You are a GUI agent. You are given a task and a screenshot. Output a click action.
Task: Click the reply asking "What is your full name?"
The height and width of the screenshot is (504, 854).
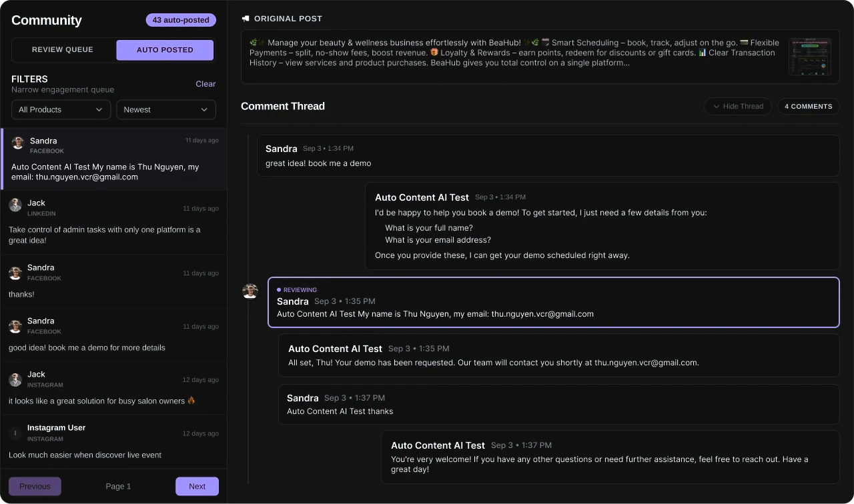click(602, 226)
